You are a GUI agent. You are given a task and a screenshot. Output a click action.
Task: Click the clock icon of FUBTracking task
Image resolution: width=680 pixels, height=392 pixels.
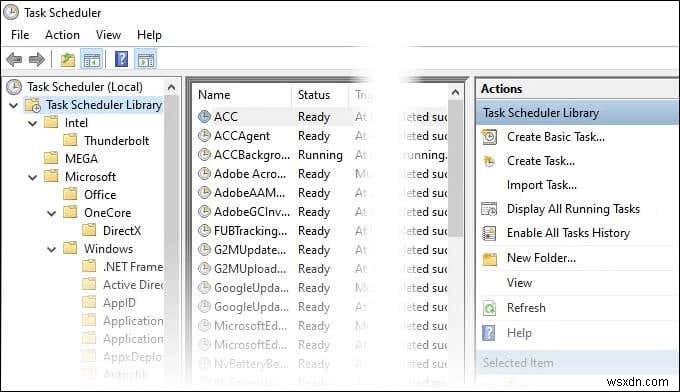click(x=204, y=230)
